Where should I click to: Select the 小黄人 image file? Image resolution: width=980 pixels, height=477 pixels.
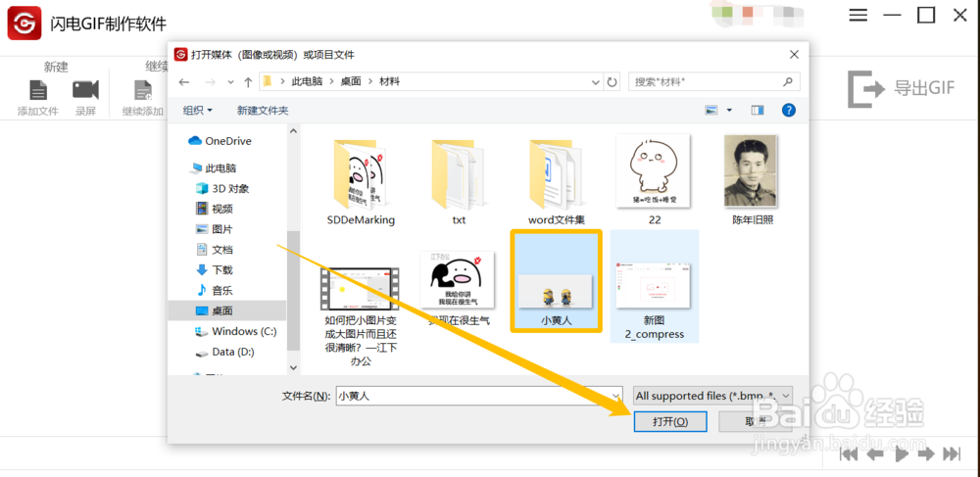pos(557,281)
